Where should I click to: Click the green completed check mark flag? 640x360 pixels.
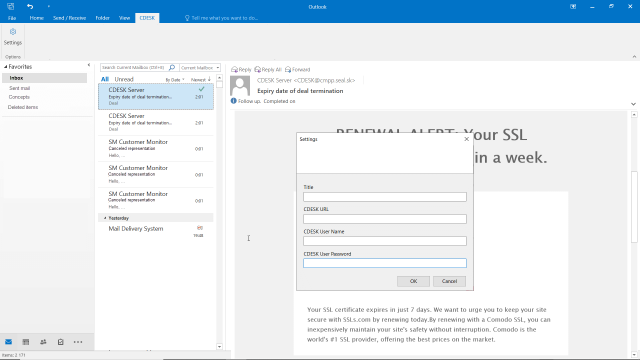201,89
